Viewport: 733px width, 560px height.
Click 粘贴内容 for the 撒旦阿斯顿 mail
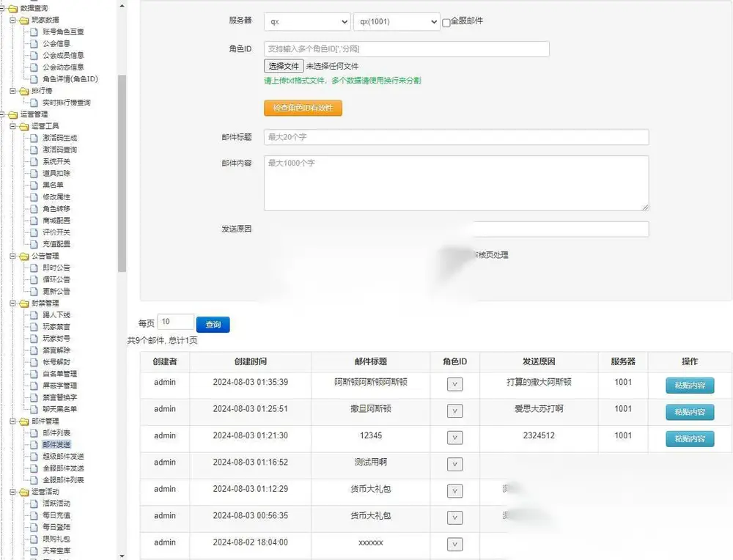point(690,412)
